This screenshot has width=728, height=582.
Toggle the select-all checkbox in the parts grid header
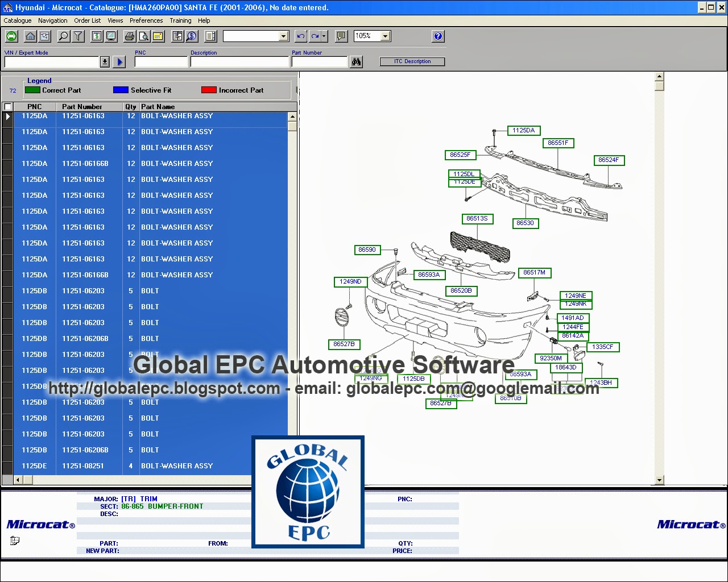(x=7, y=106)
